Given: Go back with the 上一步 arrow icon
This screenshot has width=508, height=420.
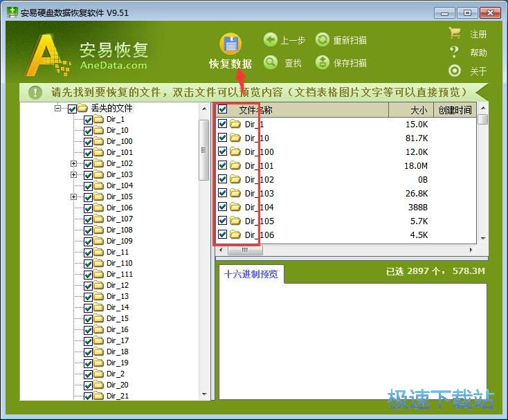Looking at the screenshot, I should coord(271,40).
